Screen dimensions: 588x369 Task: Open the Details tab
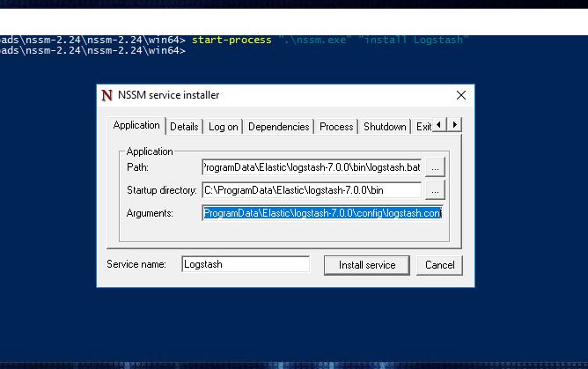coord(184,127)
